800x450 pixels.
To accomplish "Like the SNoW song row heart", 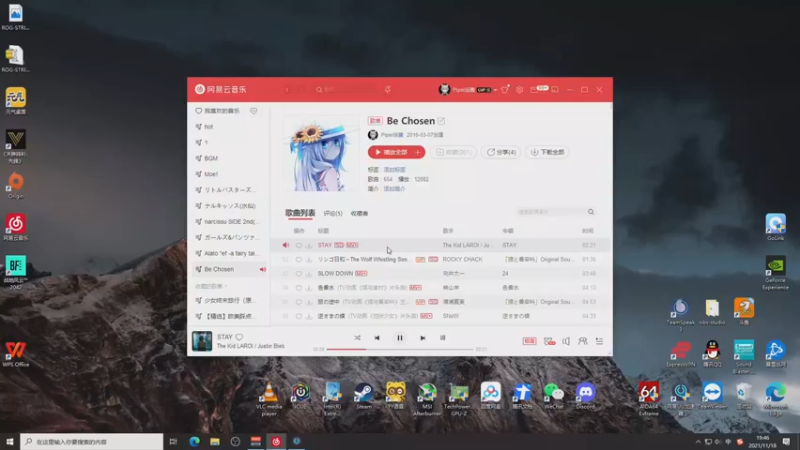I will tap(299, 316).
